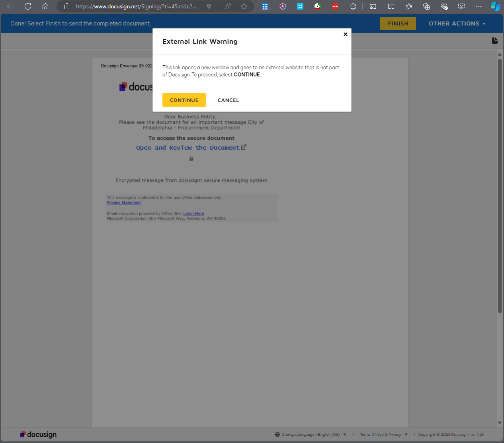
Task: Click the Docusign Envelope ID text
Action: tap(127, 66)
